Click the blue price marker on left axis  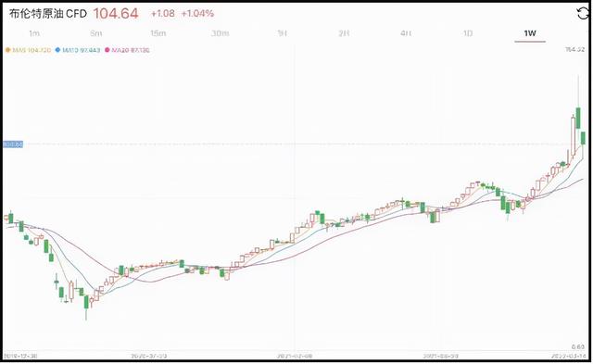13,144
